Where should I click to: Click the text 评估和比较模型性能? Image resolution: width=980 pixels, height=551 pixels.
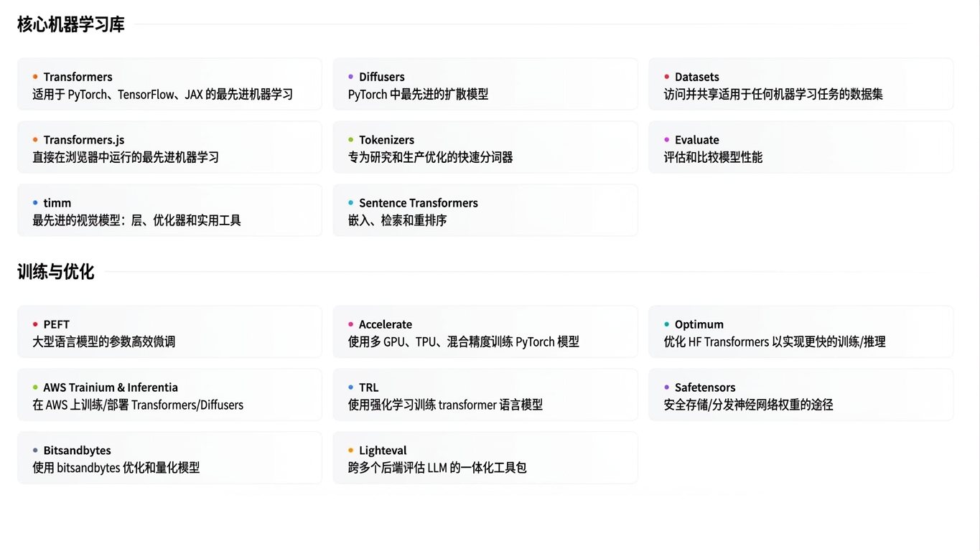pos(713,157)
